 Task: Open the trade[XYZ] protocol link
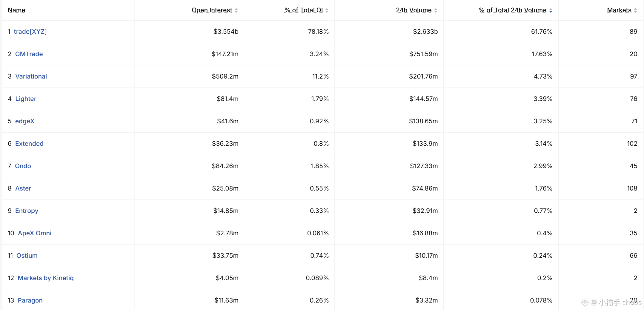pyautogui.click(x=30, y=31)
